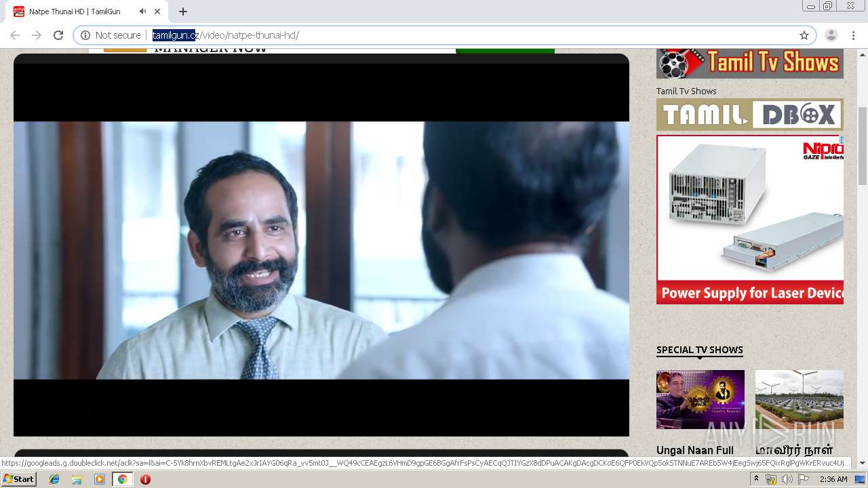Click the scrollbar down arrow

point(863,463)
